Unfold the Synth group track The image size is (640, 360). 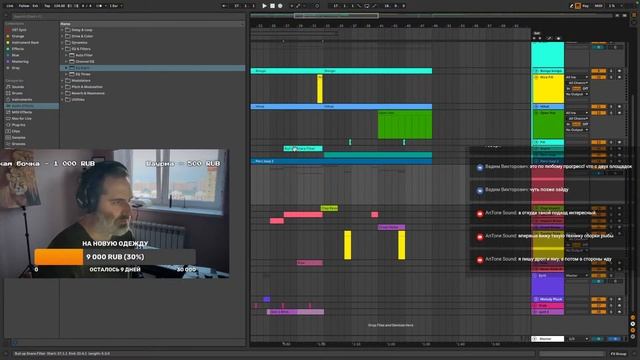535,276
